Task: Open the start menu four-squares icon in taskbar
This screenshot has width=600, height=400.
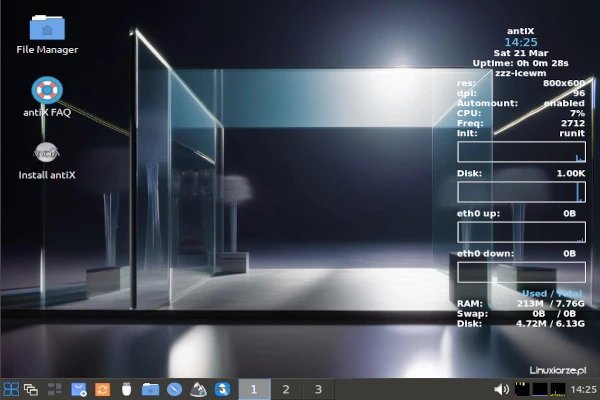Action: (11, 389)
